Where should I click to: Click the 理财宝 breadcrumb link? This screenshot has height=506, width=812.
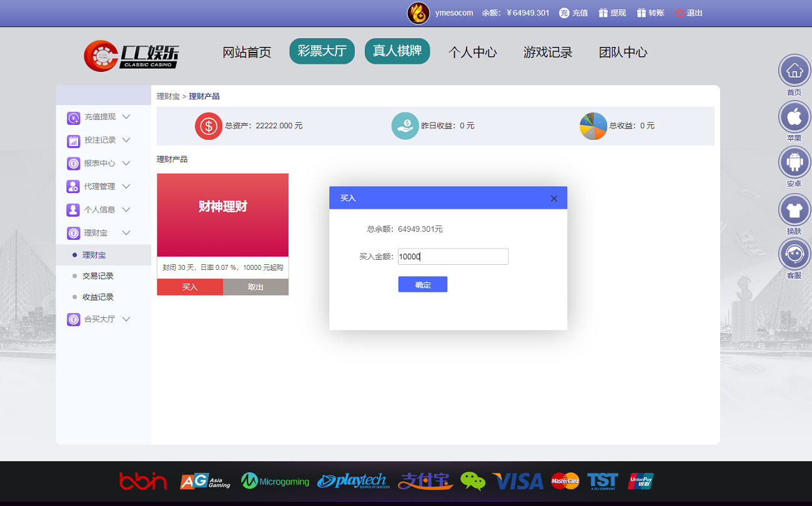tap(168, 96)
